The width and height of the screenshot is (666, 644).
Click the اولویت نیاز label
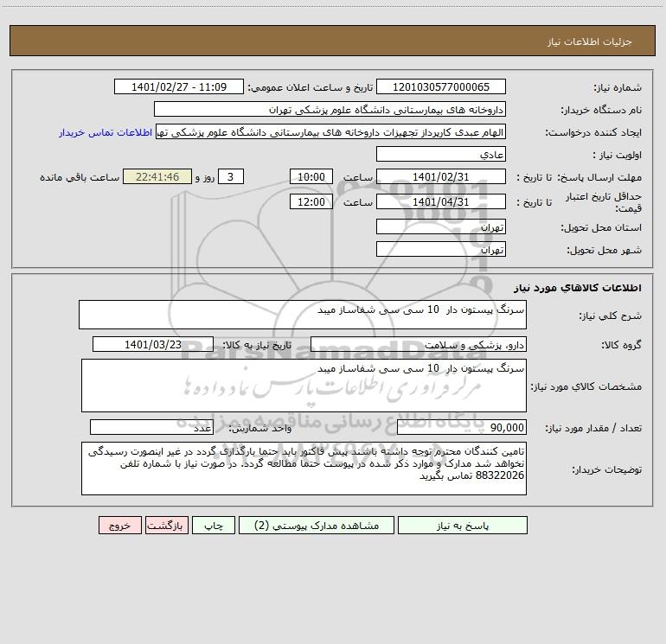pos(618,156)
